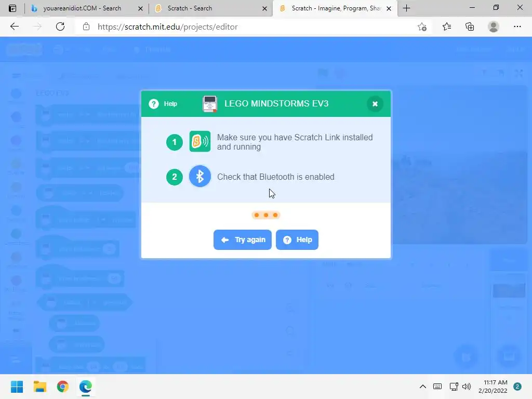Open Edge Settings and more menu
532x399 pixels.
point(517,26)
